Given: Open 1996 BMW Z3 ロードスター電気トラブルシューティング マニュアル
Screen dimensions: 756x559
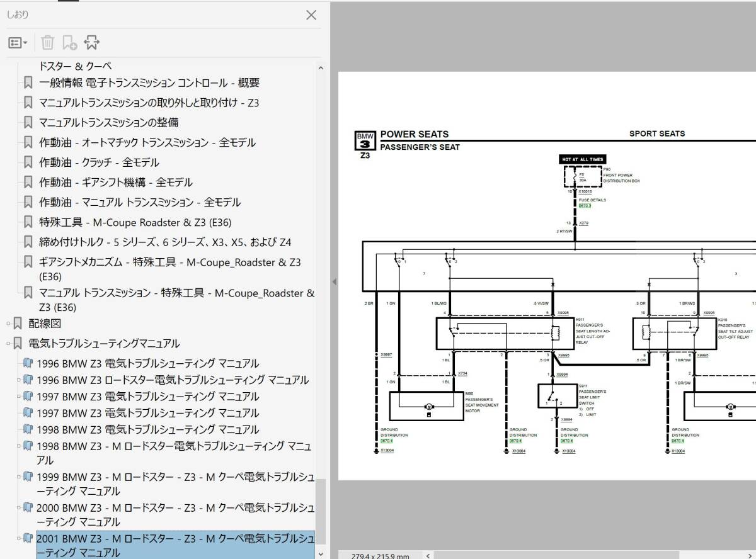Looking at the screenshot, I should click(173, 380).
